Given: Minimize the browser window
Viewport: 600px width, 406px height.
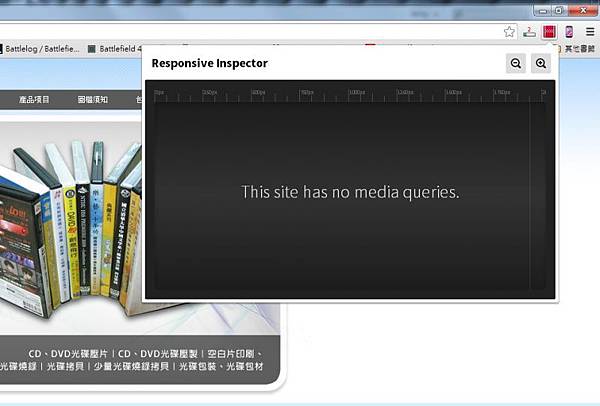Looking at the screenshot, I should [x=543, y=11].
